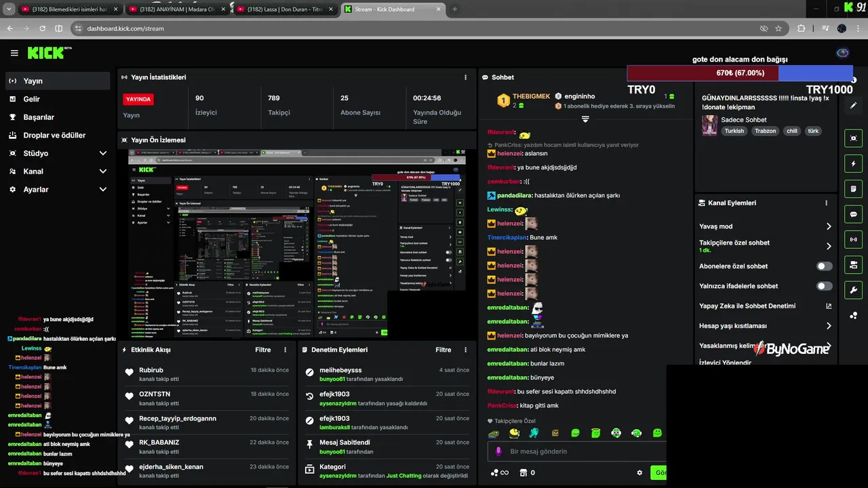This screenshot has height=488, width=868.
Task: Click the browser address bar URL
Action: (125, 28)
